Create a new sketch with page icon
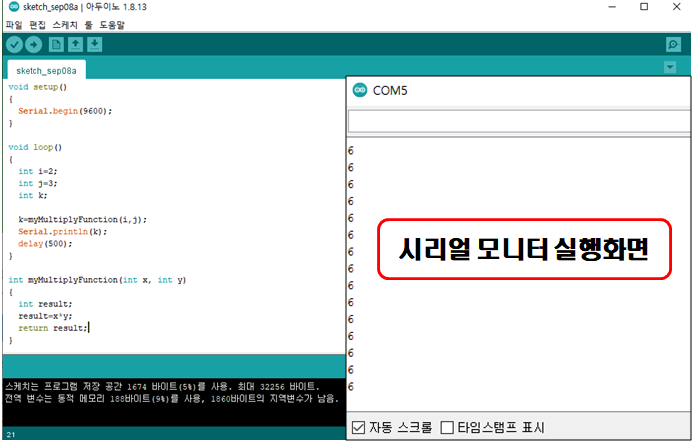Image resolution: width=693 pixels, height=443 pixels. coord(56,45)
